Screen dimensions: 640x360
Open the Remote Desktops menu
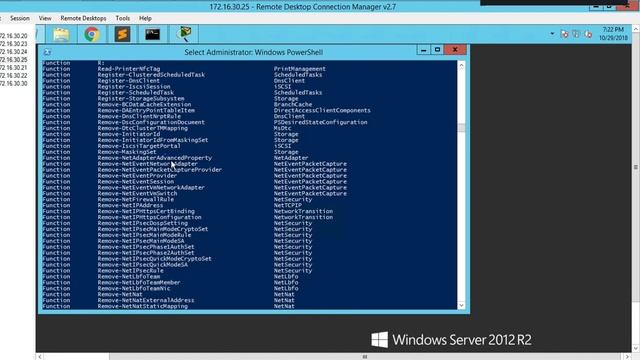click(x=83, y=18)
